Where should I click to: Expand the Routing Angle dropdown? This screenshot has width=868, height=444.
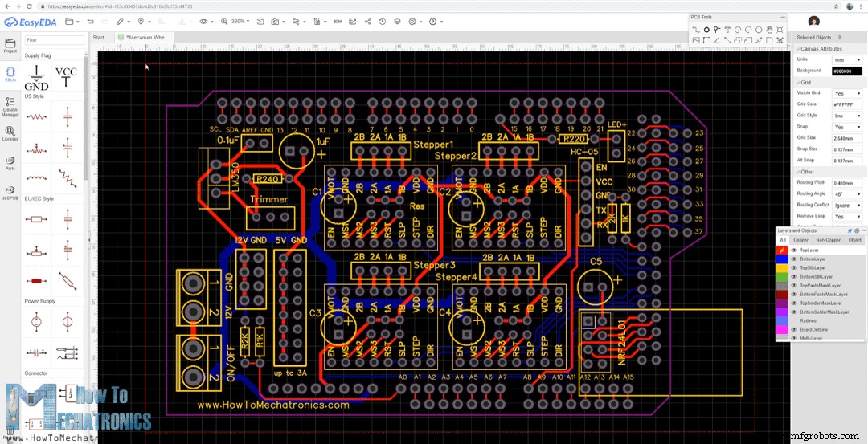point(846,193)
